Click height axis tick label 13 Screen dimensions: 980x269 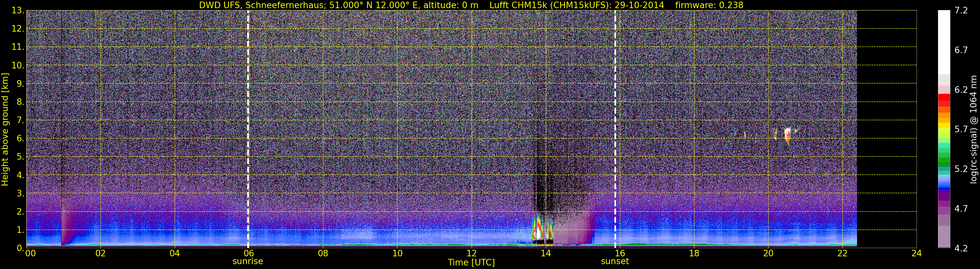pyautogui.click(x=18, y=11)
